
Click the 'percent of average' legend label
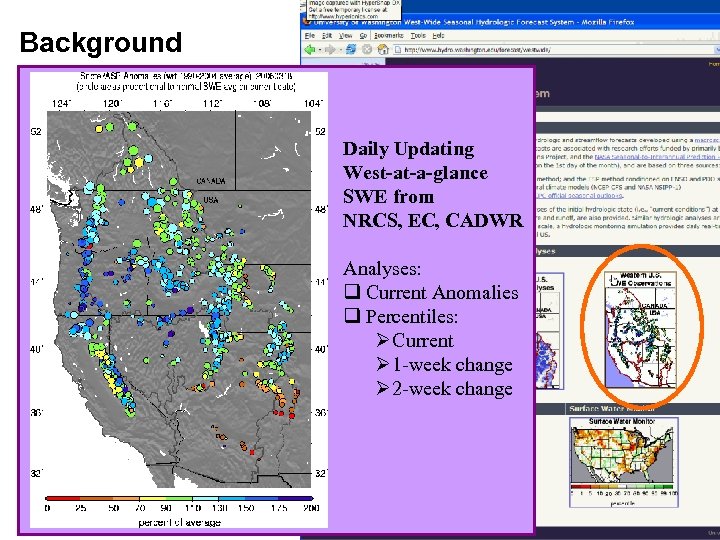click(180, 523)
